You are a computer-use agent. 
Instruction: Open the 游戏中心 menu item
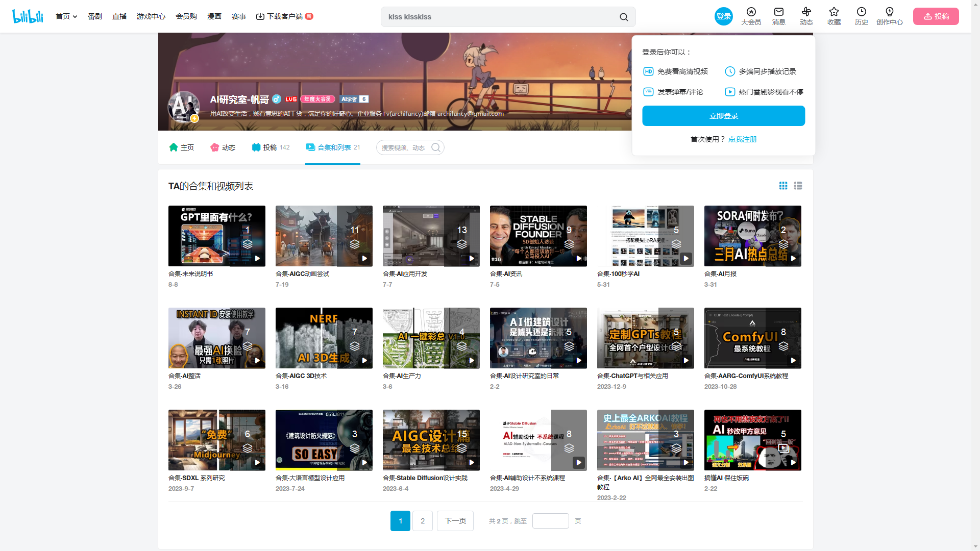(151, 16)
